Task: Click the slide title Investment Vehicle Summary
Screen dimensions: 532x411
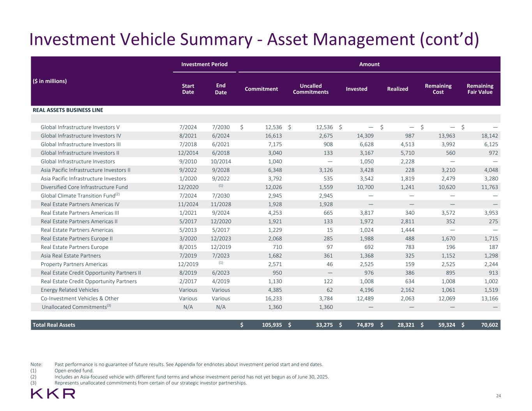Action: click(254, 39)
